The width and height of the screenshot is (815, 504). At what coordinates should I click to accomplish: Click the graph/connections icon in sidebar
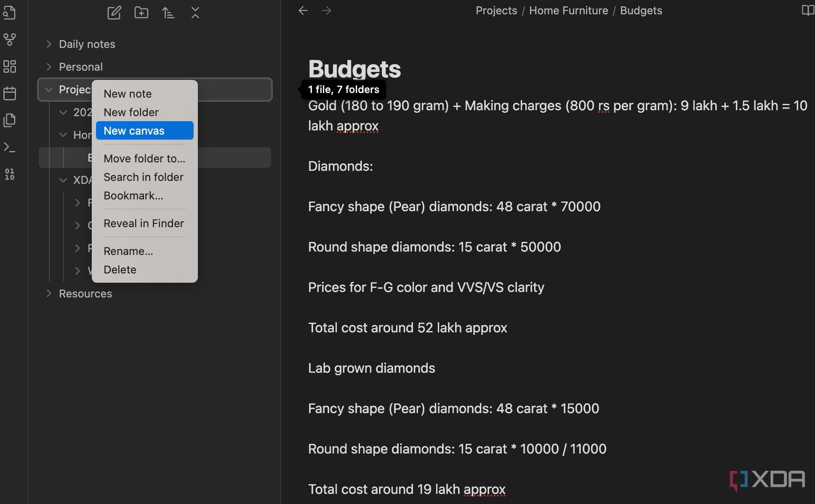click(10, 40)
